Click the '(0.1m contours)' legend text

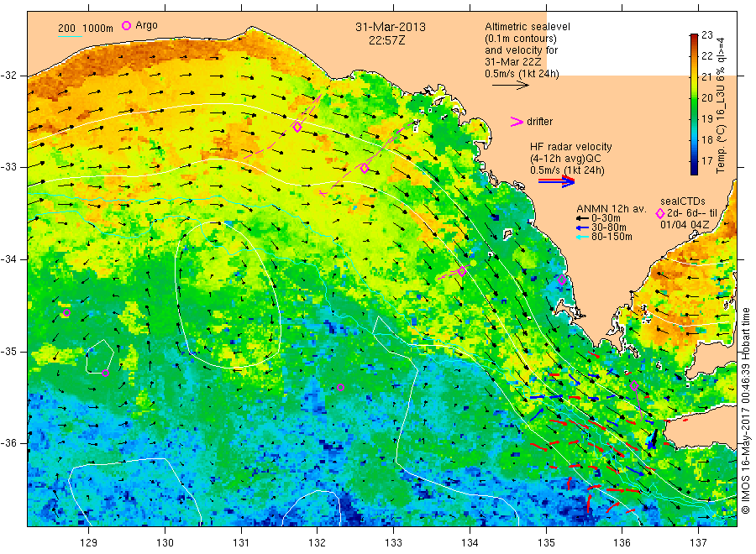point(521,39)
